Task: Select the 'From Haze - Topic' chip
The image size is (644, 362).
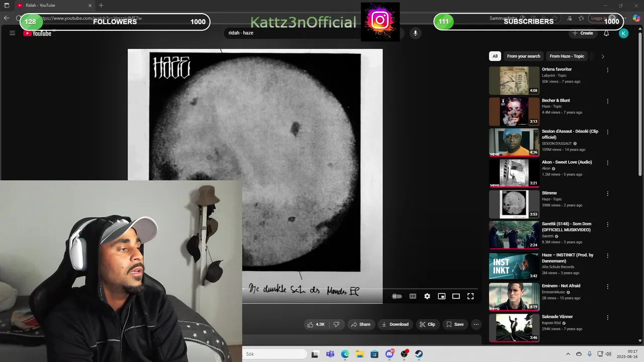Action: [567, 56]
